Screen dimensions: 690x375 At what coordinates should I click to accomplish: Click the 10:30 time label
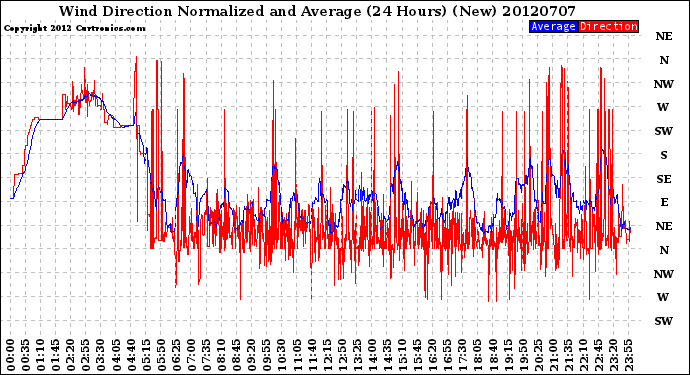[x=282, y=355]
